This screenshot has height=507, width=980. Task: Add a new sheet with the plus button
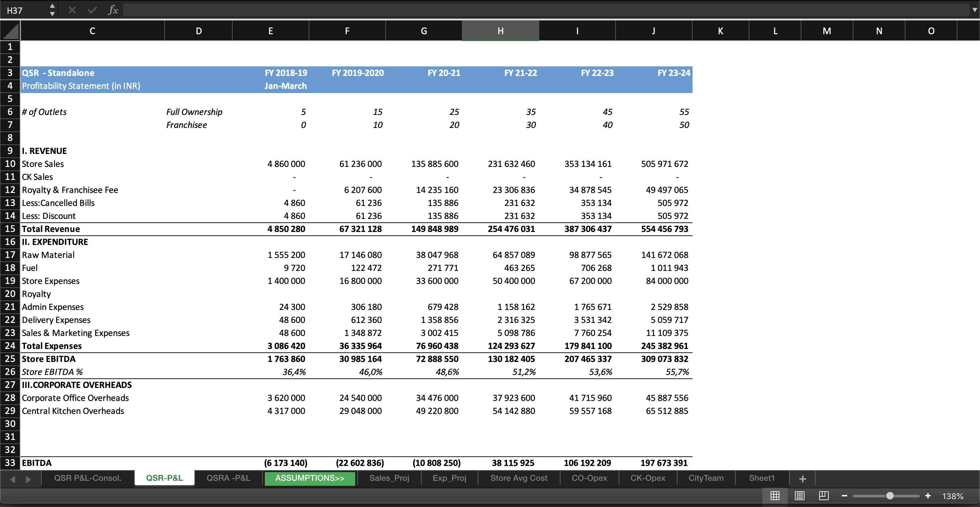[x=802, y=479]
